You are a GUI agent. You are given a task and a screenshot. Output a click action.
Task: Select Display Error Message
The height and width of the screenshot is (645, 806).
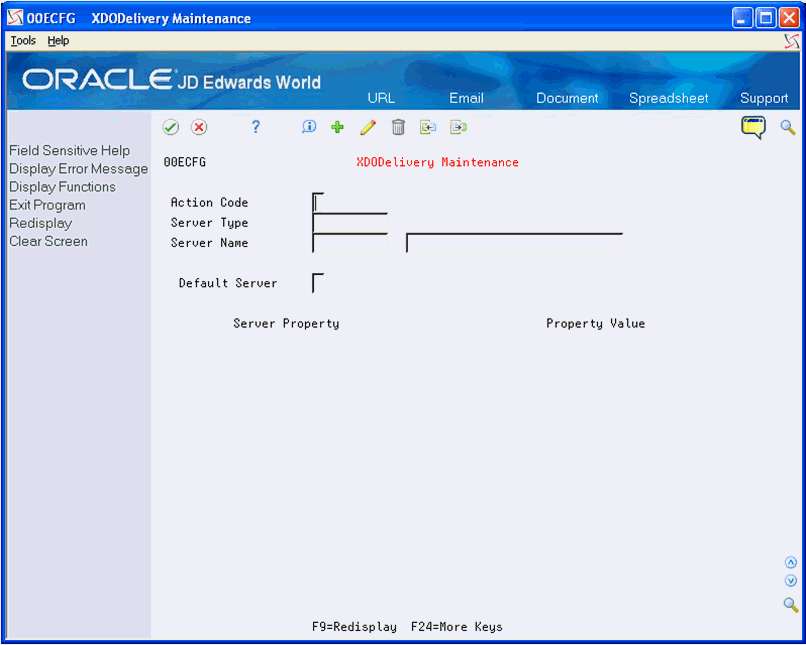(78, 169)
